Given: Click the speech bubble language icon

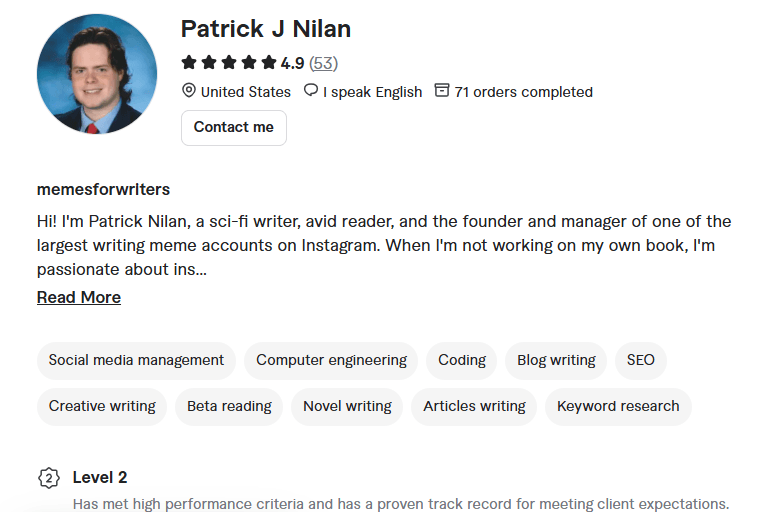Looking at the screenshot, I should pyautogui.click(x=311, y=91).
